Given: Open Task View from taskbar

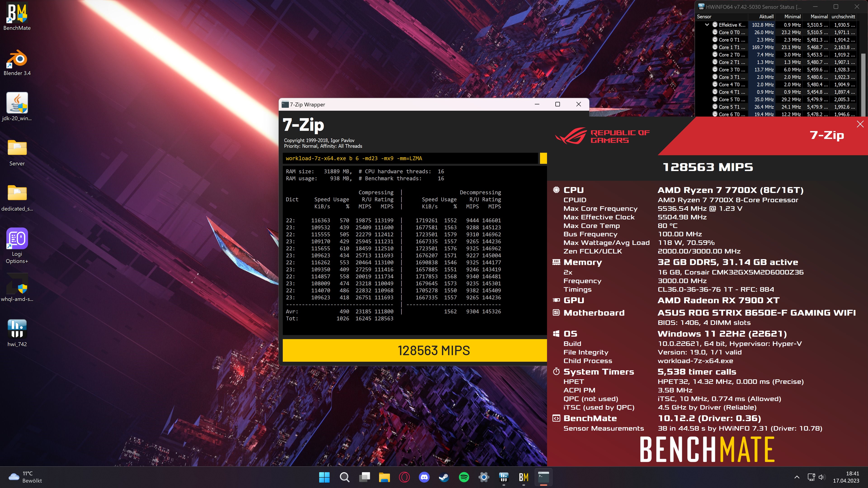Looking at the screenshot, I should [364, 477].
